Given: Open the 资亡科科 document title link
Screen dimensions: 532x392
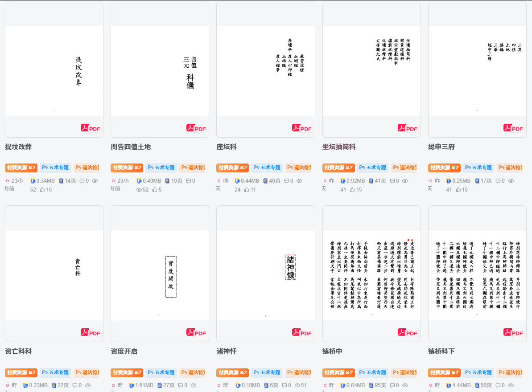Looking at the screenshot, I should pos(18,351).
